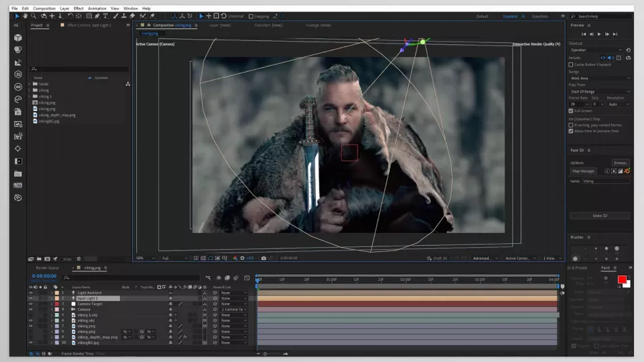Select the Rotation tool
Screen dimensions: 644x362
tap(70, 16)
